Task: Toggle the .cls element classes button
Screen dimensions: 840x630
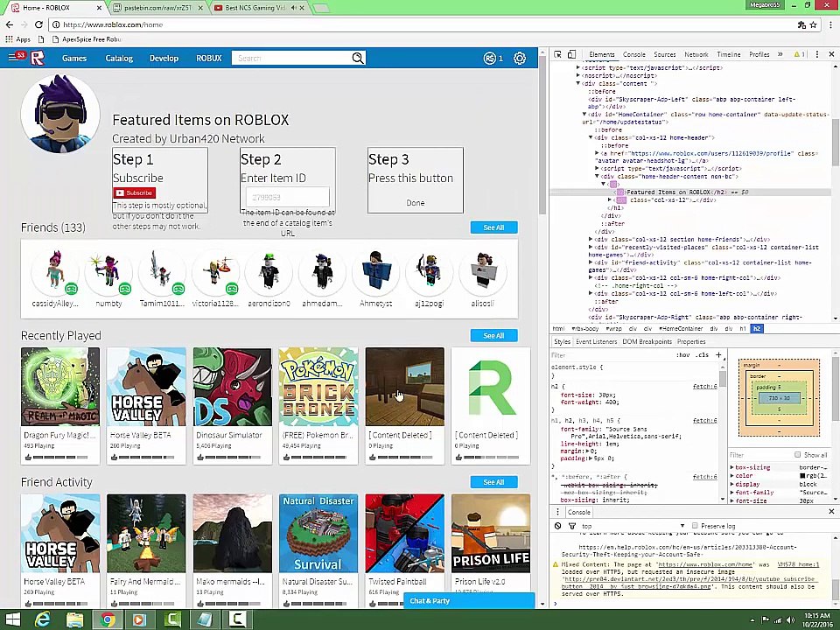Action: click(703, 355)
